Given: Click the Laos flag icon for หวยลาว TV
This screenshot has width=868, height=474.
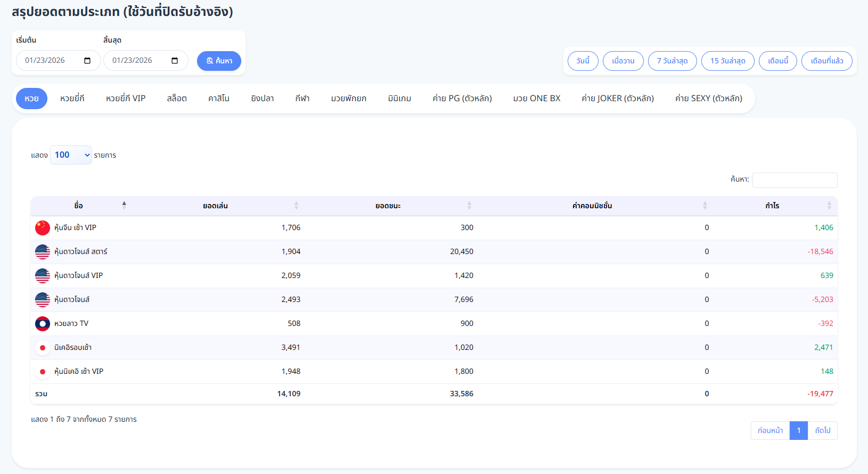Looking at the screenshot, I should tap(43, 324).
